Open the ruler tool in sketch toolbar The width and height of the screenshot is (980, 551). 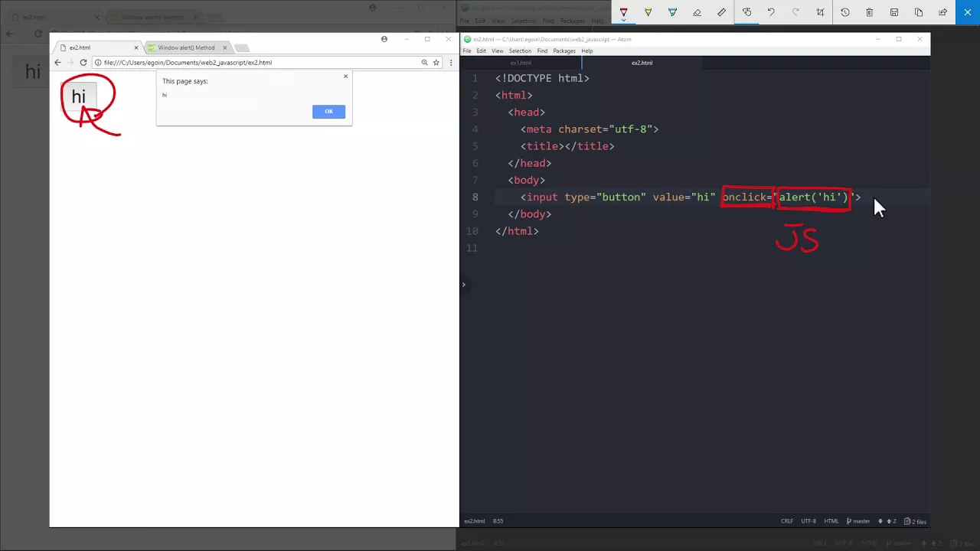point(721,12)
